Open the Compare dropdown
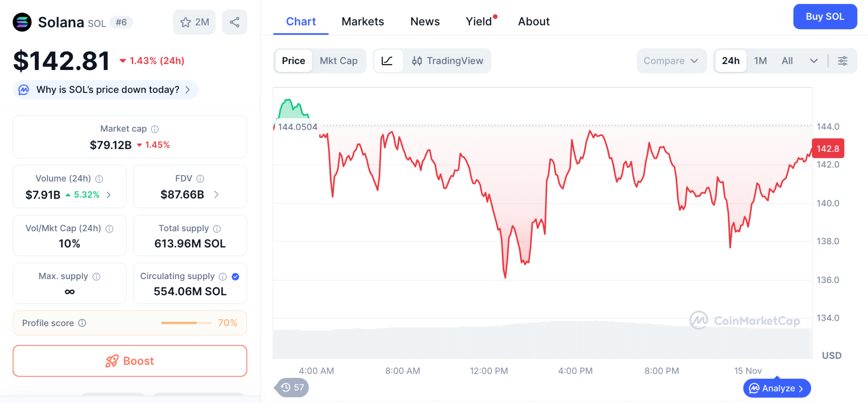Screen dimensions: 868x403 [x=671, y=61]
